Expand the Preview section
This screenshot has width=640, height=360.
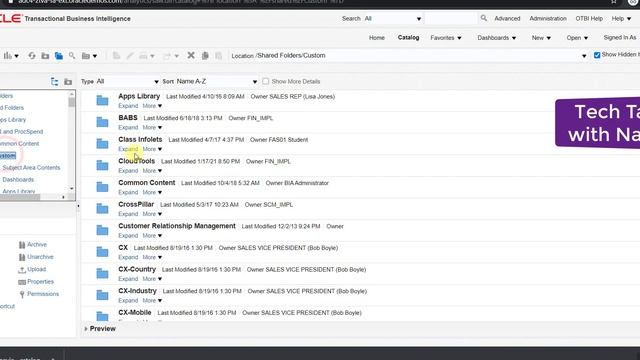[100, 329]
